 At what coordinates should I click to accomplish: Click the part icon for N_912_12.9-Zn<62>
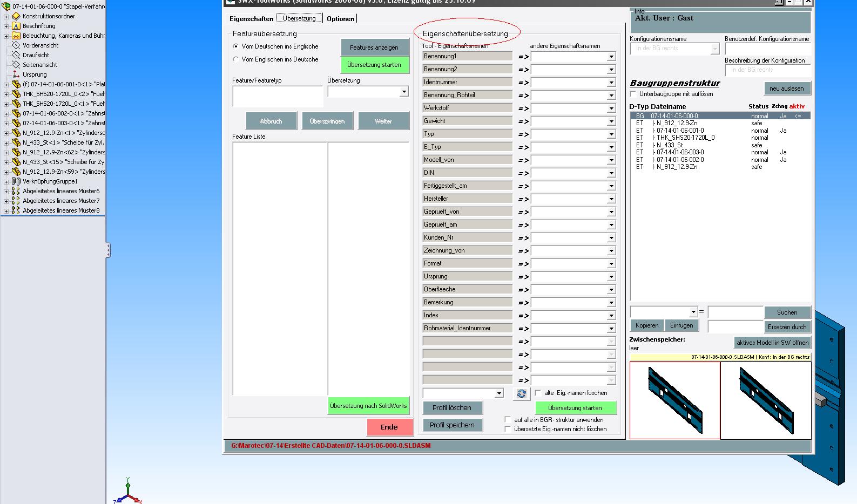point(16,152)
